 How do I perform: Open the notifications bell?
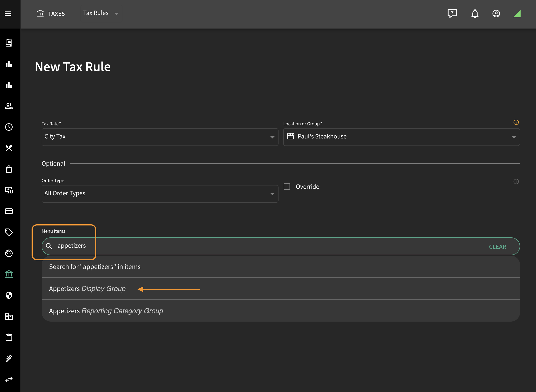coord(475,14)
